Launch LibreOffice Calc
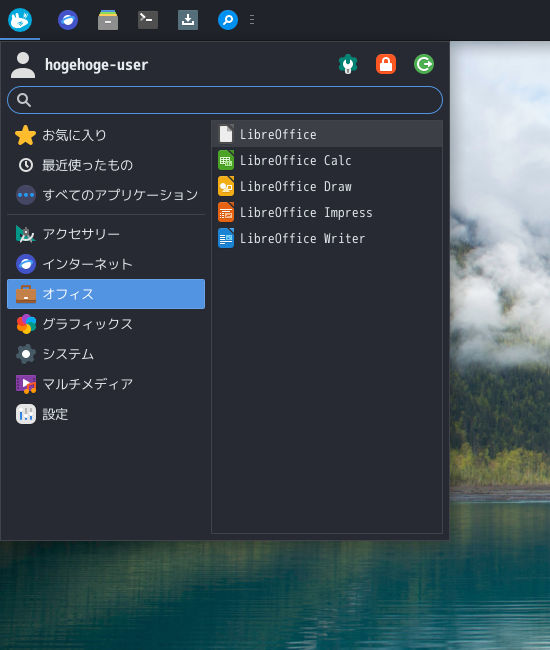The width and height of the screenshot is (550, 650). (x=327, y=160)
